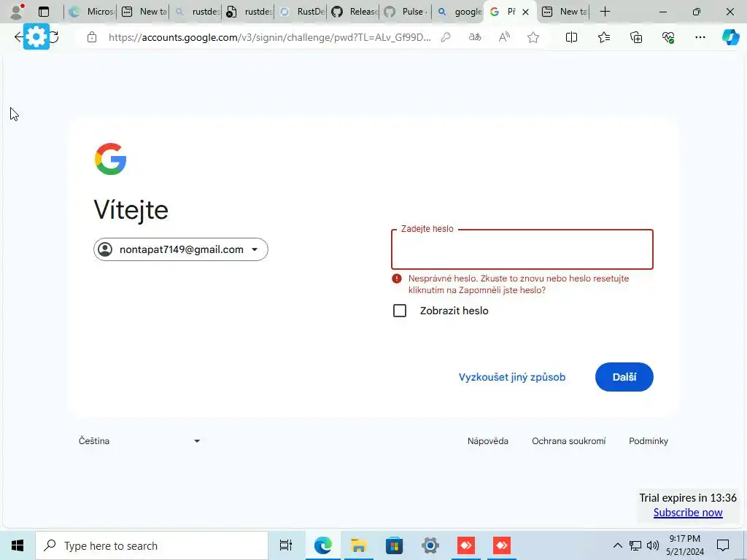The width and height of the screenshot is (747, 560).
Task: Open the Collections panel
Action: 636,37
